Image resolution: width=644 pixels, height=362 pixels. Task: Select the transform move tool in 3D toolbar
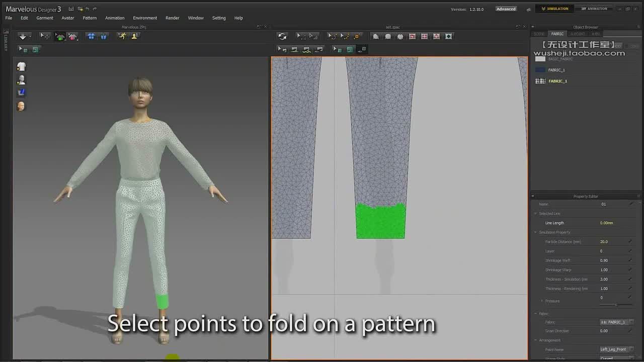pos(45,36)
